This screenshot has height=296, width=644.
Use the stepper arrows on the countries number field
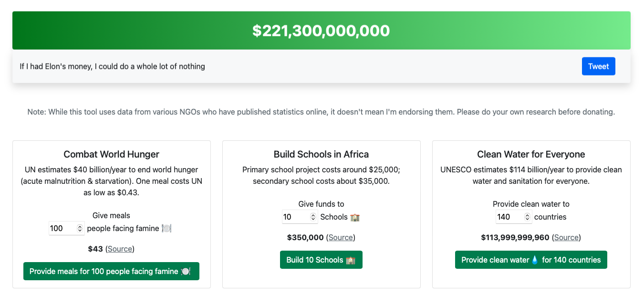pyautogui.click(x=527, y=217)
